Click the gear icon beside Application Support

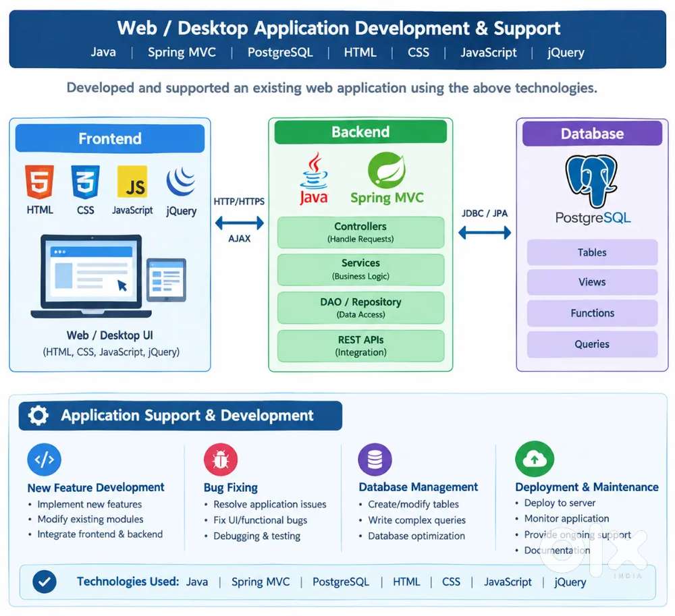(x=38, y=416)
